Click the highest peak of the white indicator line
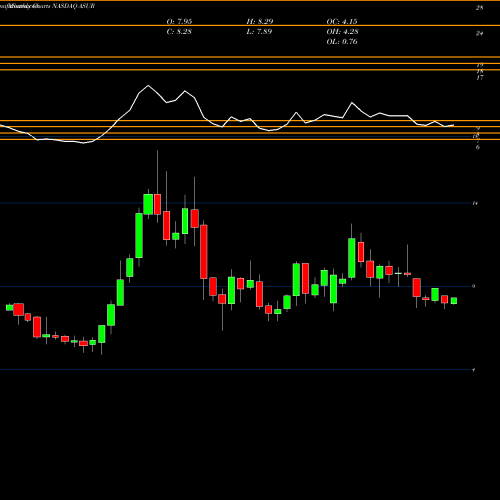The width and height of the screenshot is (500, 500). point(148,86)
